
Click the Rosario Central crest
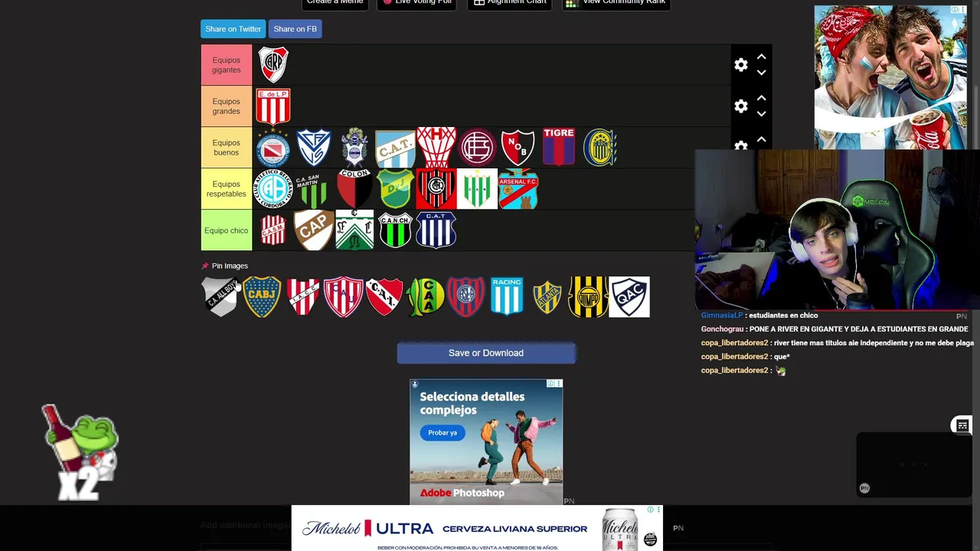599,148
